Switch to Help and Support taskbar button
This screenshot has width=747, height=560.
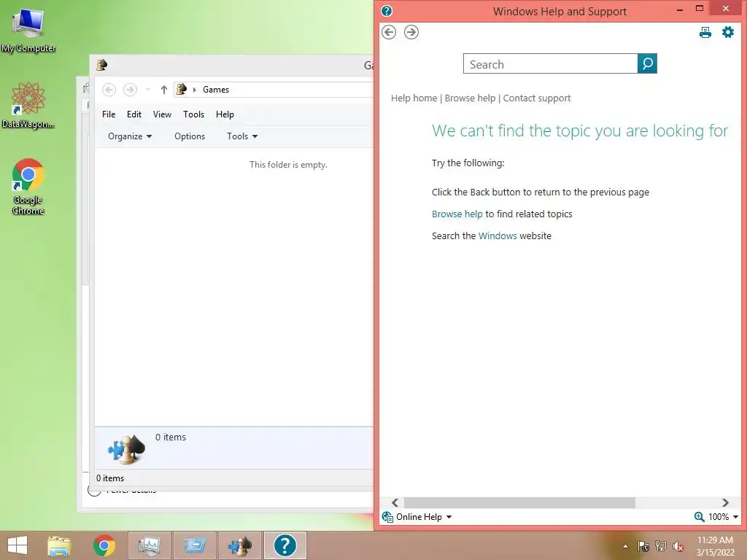(x=285, y=545)
